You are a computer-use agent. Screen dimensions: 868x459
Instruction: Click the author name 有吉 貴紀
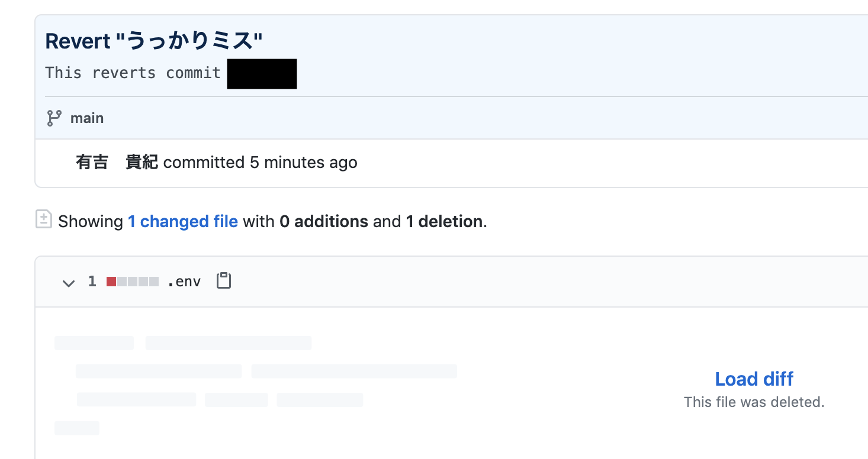(117, 163)
